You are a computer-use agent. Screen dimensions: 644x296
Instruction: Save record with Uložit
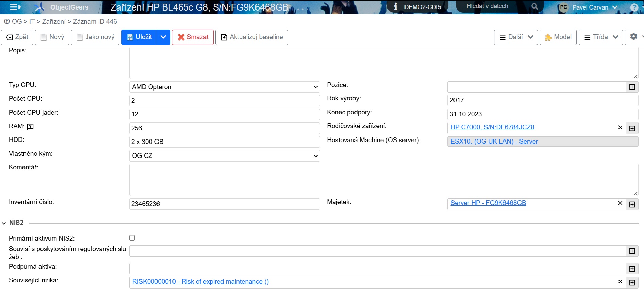(139, 37)
